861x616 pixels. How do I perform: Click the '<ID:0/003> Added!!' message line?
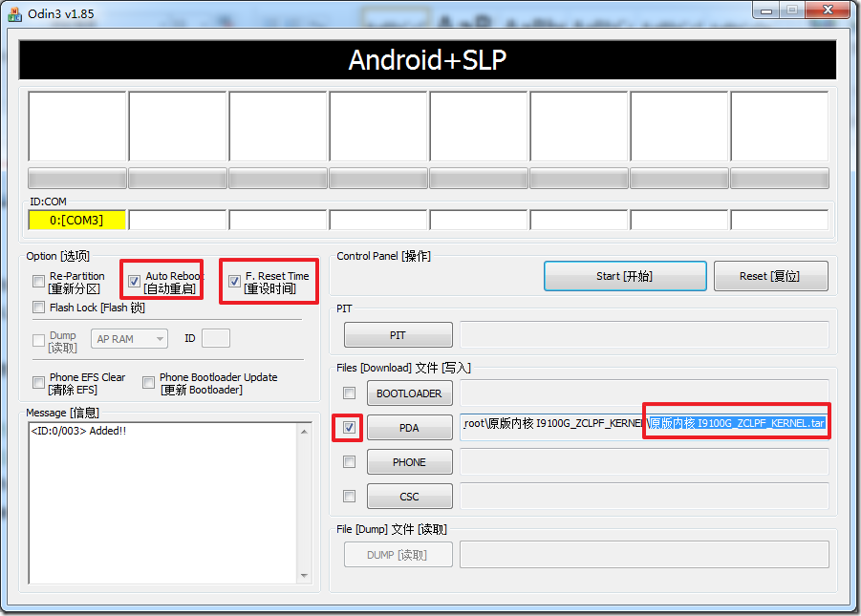78,431
